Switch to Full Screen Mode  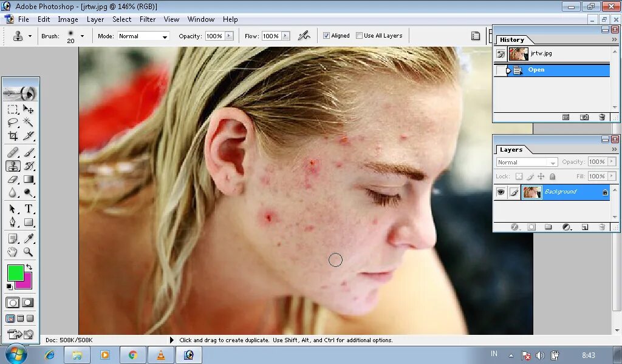[x=30, y=318]
